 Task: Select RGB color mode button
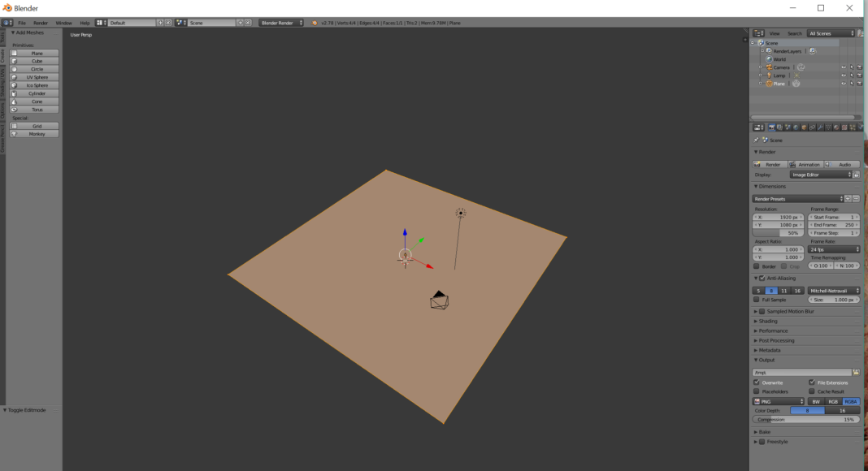coord(833,401)
